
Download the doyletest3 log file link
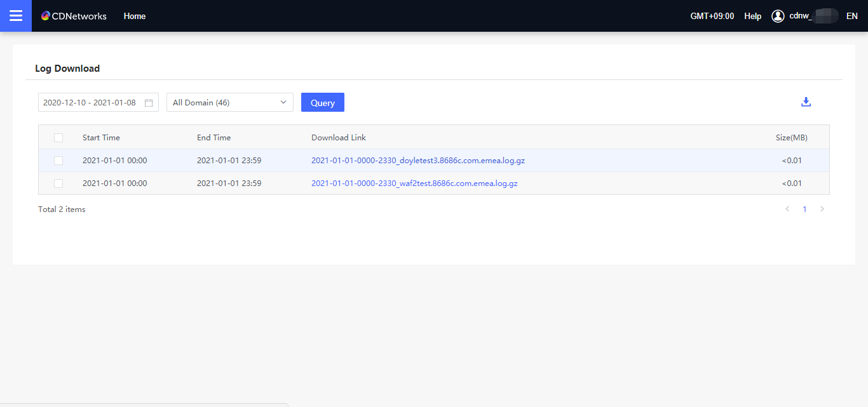tap(417, 160)
